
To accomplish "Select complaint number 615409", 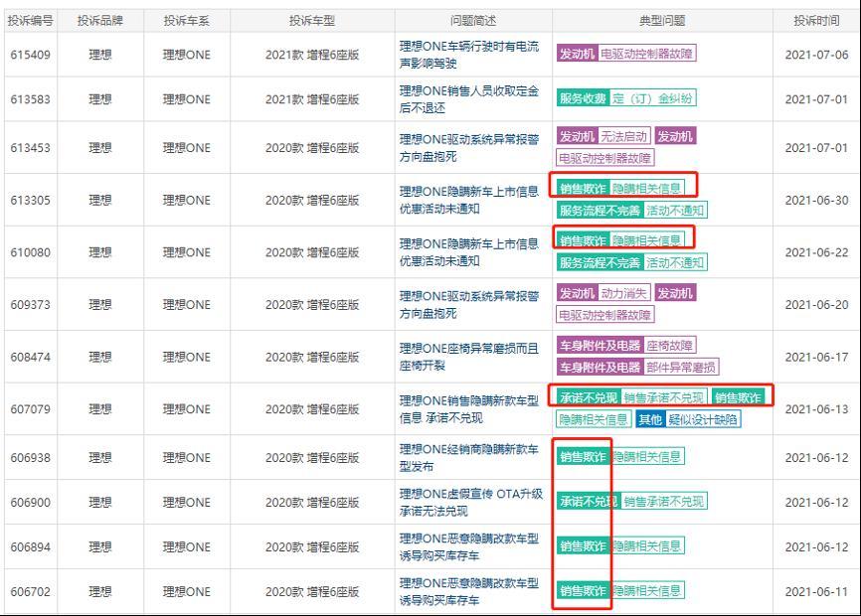I will [x=30, y=55].
